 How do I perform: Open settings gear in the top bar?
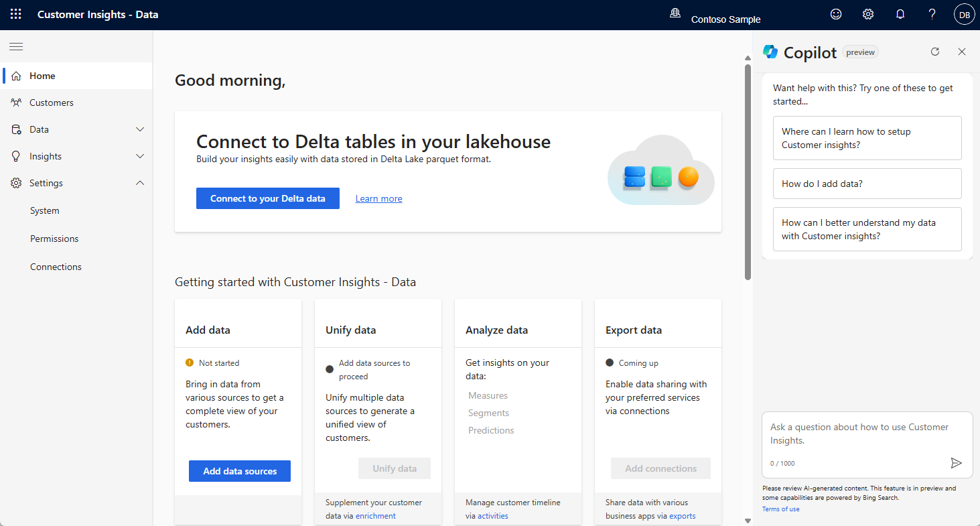click(x=868, y=14)
